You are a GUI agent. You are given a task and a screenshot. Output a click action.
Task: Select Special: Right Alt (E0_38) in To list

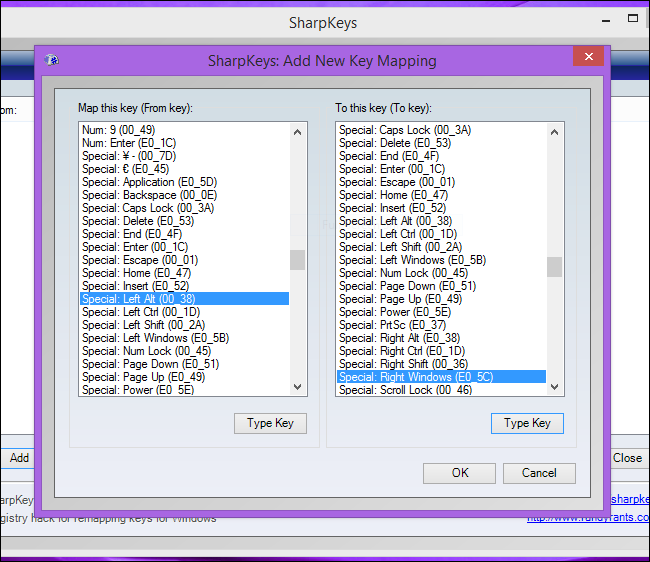tap(441, 338)
